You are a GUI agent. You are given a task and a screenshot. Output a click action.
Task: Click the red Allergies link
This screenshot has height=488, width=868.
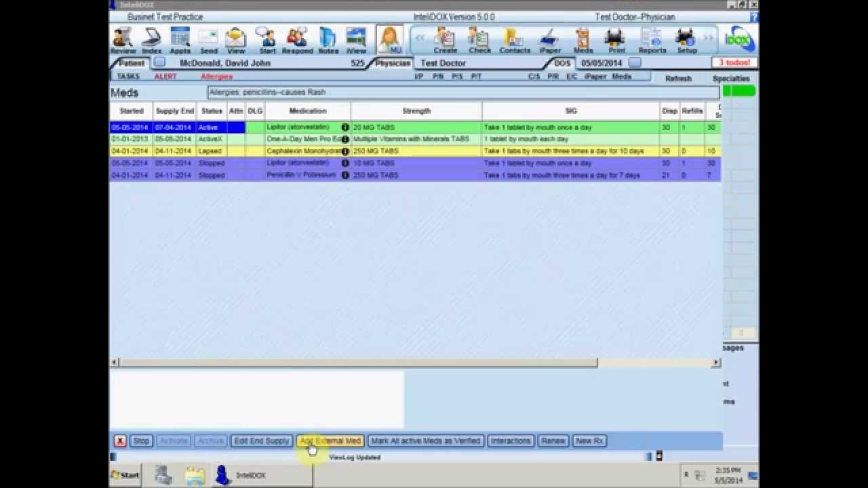(217, 77)
